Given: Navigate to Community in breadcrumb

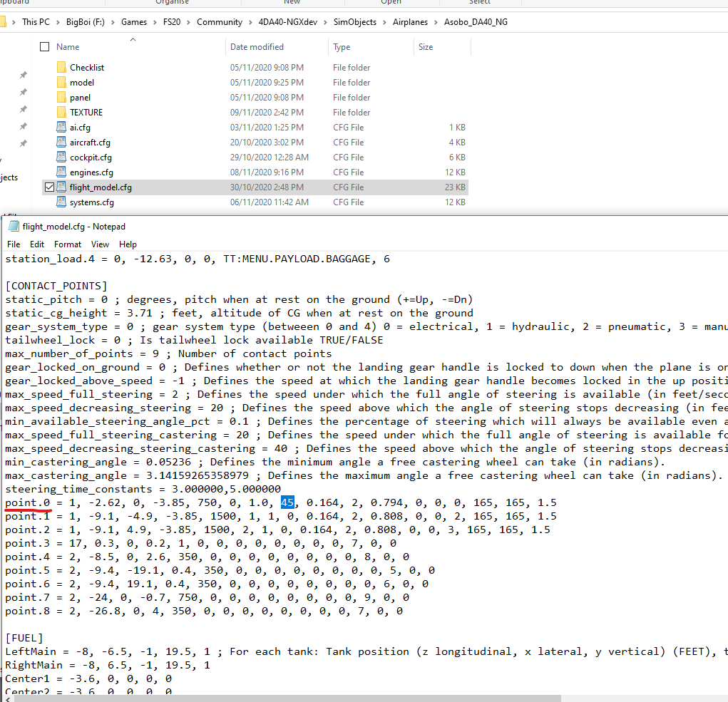Looking at the screenshot, I should click(220, 22).
